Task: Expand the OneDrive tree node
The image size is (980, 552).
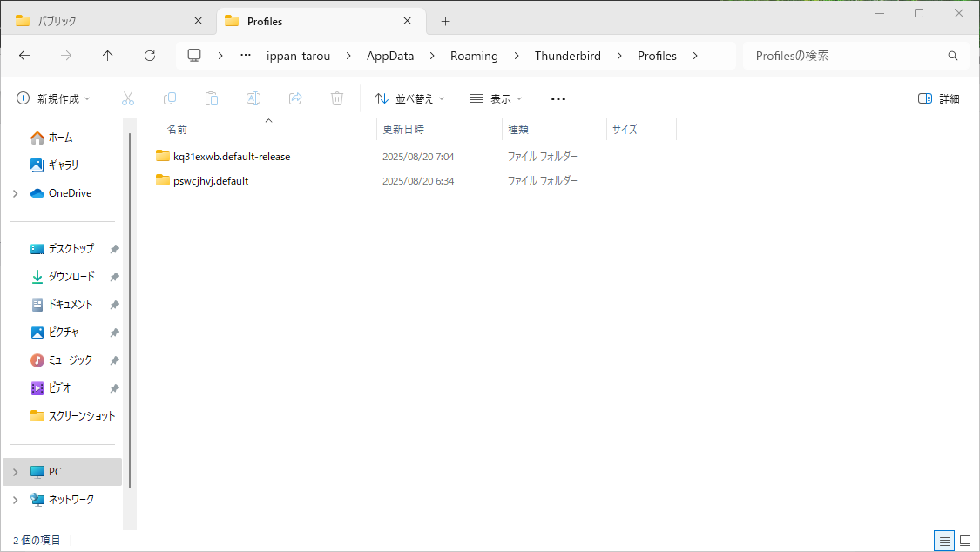Action: click(x=16, y=193)
